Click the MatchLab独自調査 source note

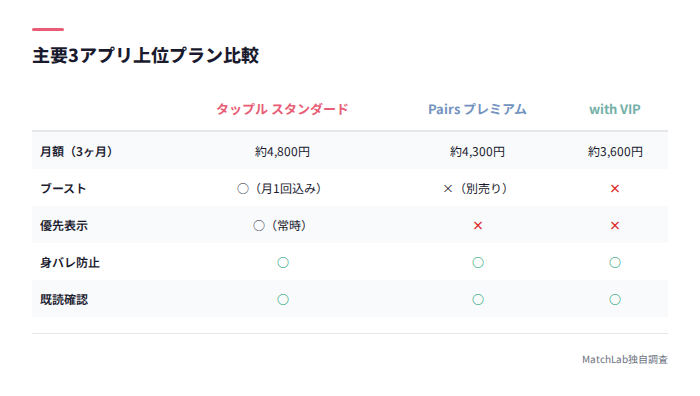(625, 359)
